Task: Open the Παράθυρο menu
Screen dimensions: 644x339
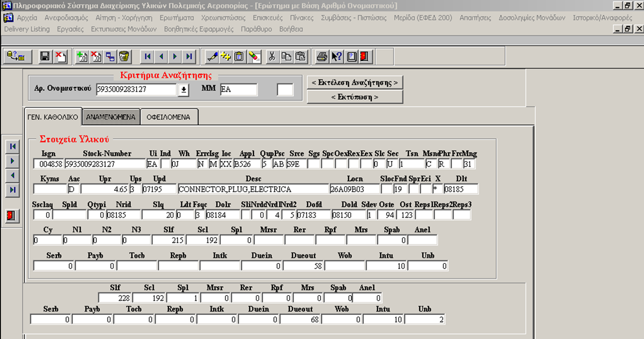Action: pyautogui.click(x=256, y=29)
